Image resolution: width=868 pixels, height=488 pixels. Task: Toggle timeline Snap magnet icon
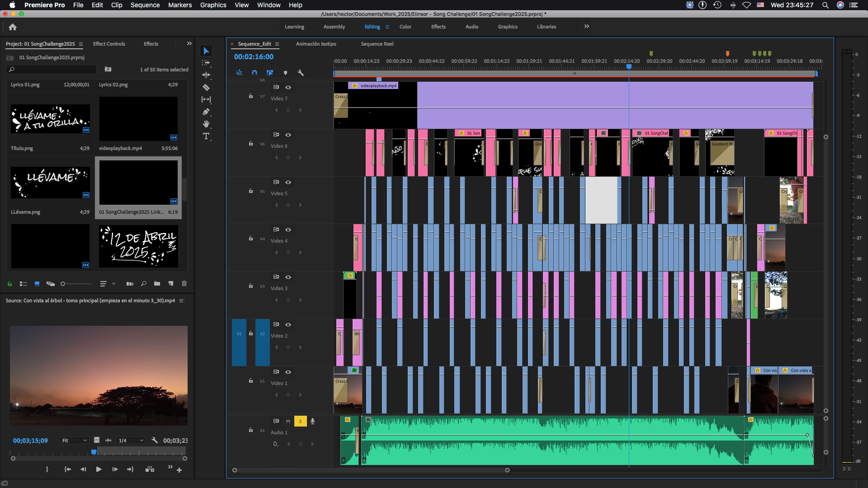[x=255, y=73]
